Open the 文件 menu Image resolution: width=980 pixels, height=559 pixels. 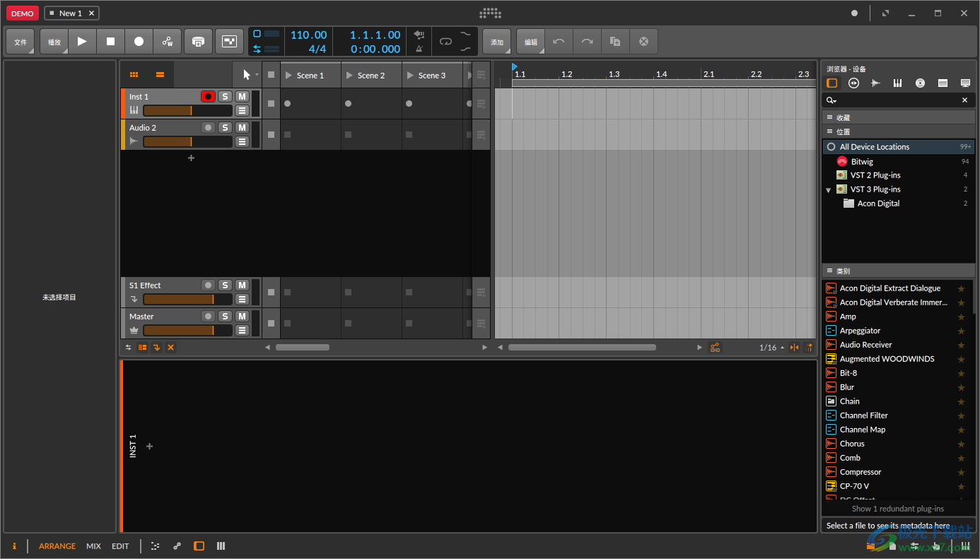(20, 41)
